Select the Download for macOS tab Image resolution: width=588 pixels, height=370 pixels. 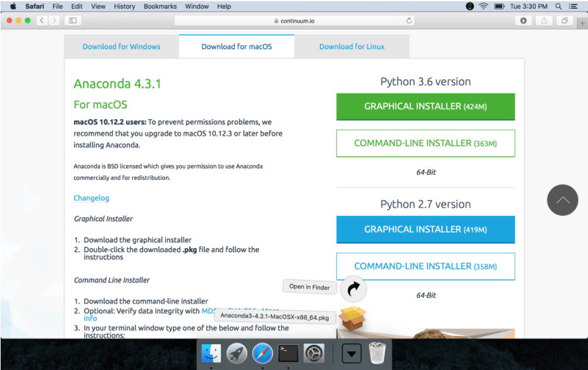pyautogui.click(x=237, y=46)
